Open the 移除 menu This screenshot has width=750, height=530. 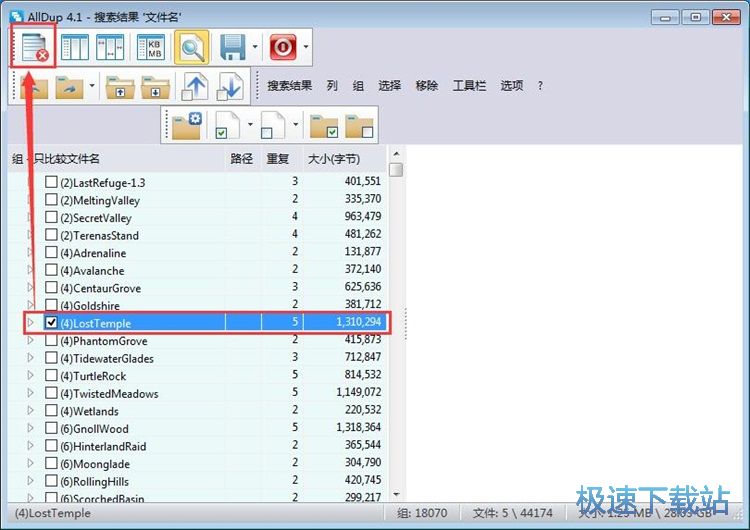(x=427, y=86)
